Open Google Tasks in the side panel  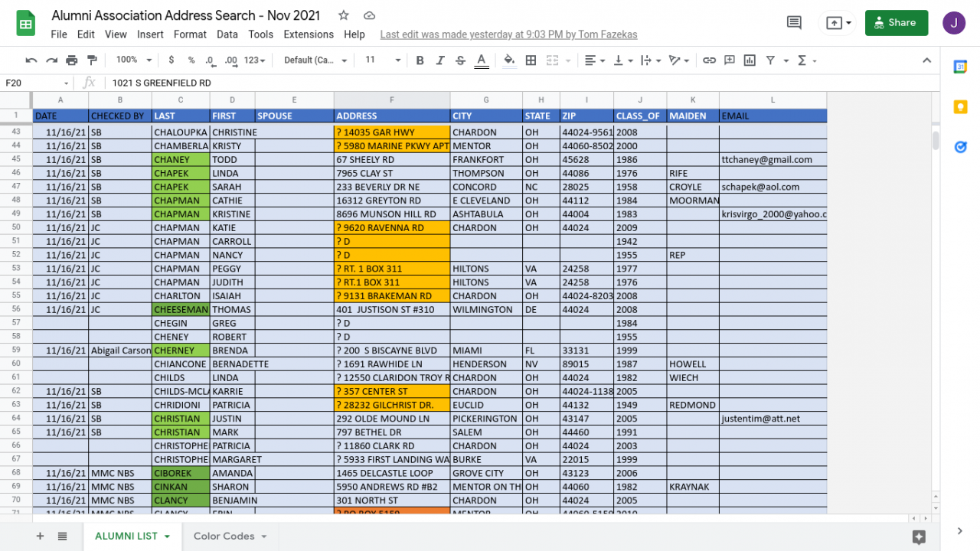pyautogui.click(x=960, y=147)
